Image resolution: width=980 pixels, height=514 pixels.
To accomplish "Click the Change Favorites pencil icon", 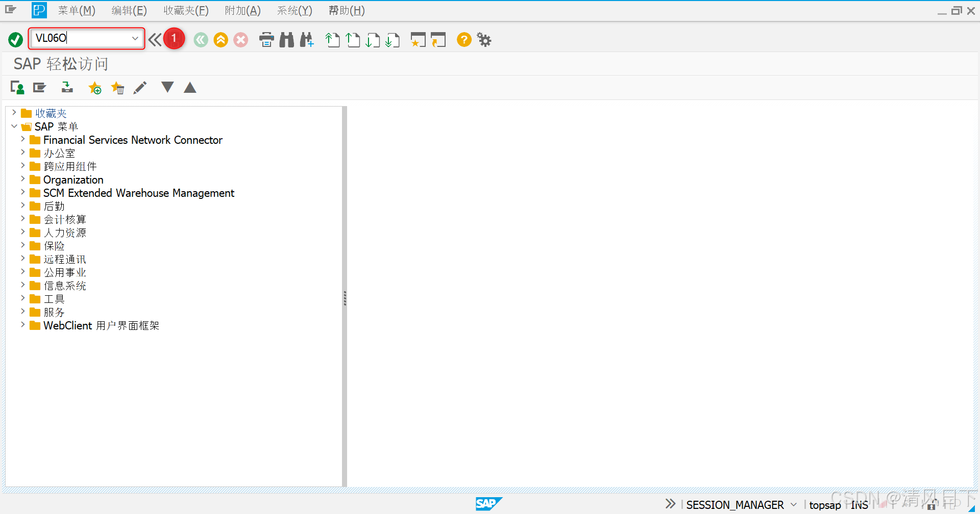I will pos(140,88).
